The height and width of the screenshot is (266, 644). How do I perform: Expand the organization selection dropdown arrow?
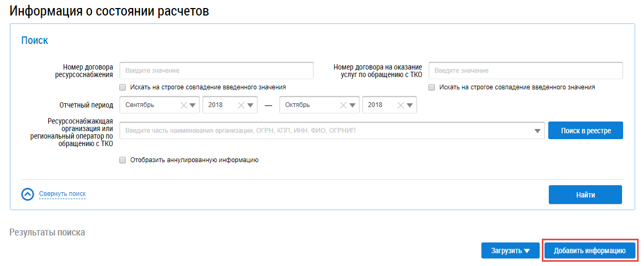(537, 131)
